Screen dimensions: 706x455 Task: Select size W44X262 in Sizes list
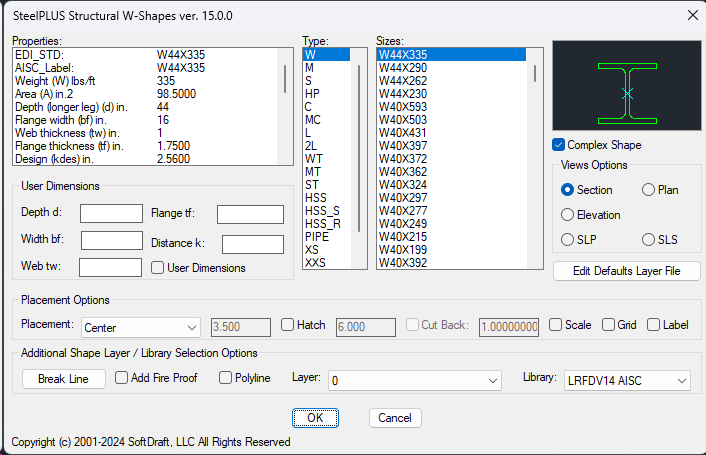point(452,81)
